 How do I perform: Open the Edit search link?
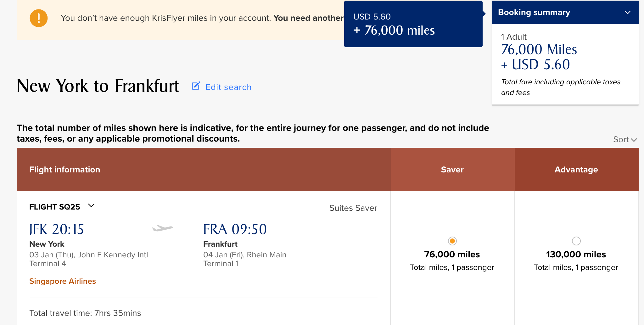point(228,87)
